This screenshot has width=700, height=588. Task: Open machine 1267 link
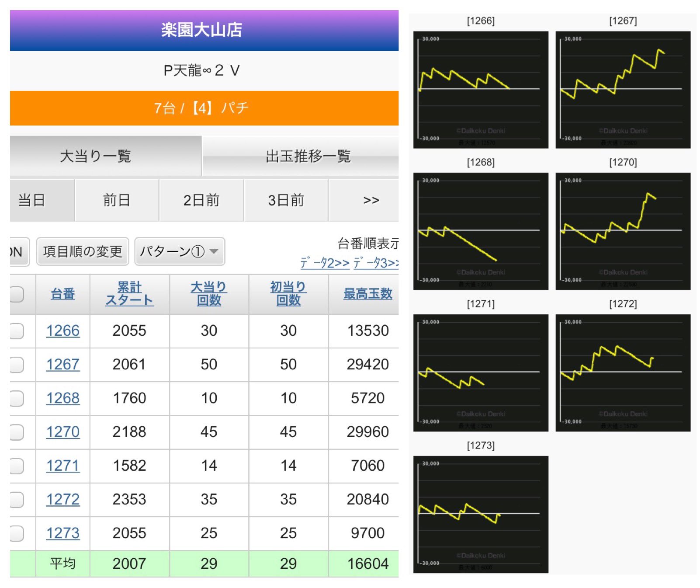click(63, 365)
